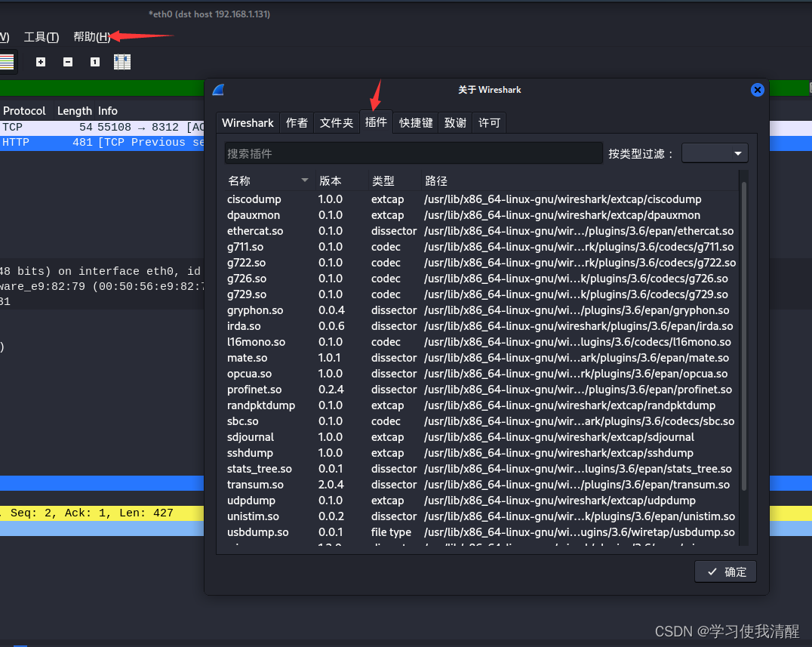The height and width of the screenshot is (647, 812).
Task: Open the 致谢 tab
Action: pyautogui.click(x=455, y=123)
